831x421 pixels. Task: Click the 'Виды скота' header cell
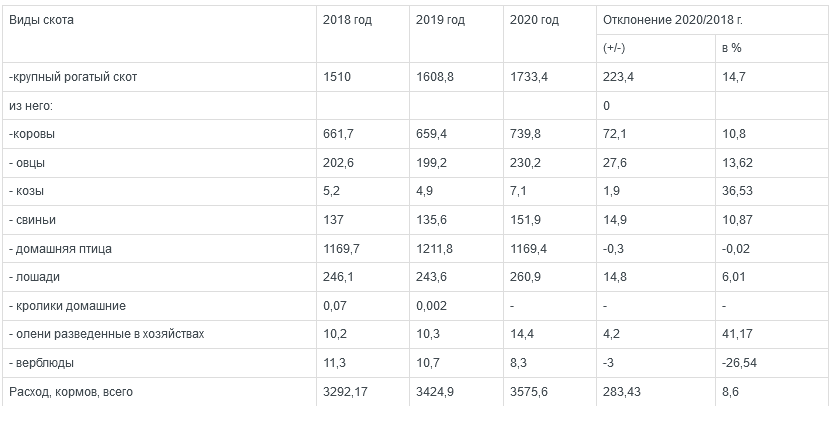click(41, 20)
